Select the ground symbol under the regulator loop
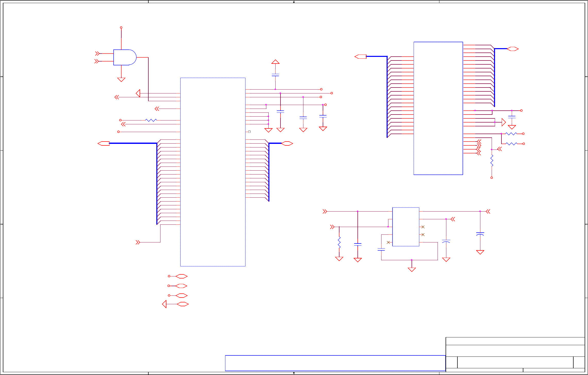The image size is (588, 375). click(412, 269)
